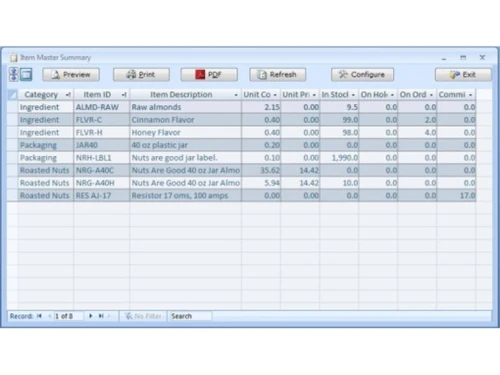Click the Print button

click(x=141, y=75)
